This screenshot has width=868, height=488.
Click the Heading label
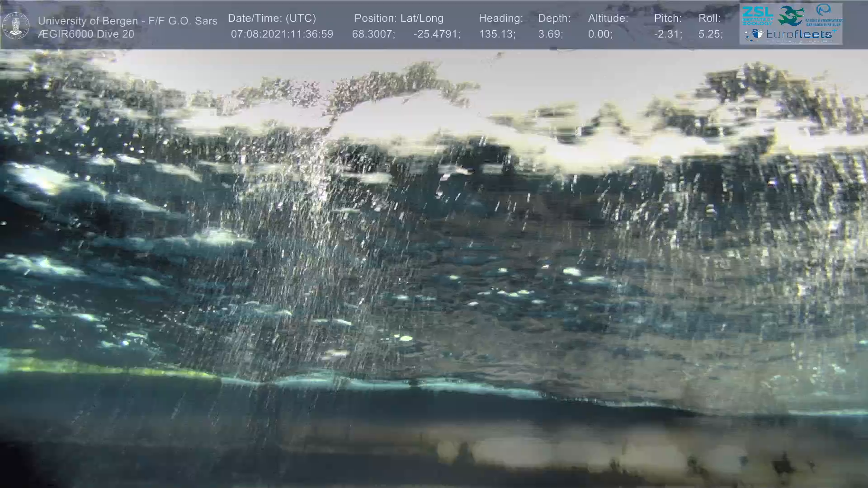point(500,19)
